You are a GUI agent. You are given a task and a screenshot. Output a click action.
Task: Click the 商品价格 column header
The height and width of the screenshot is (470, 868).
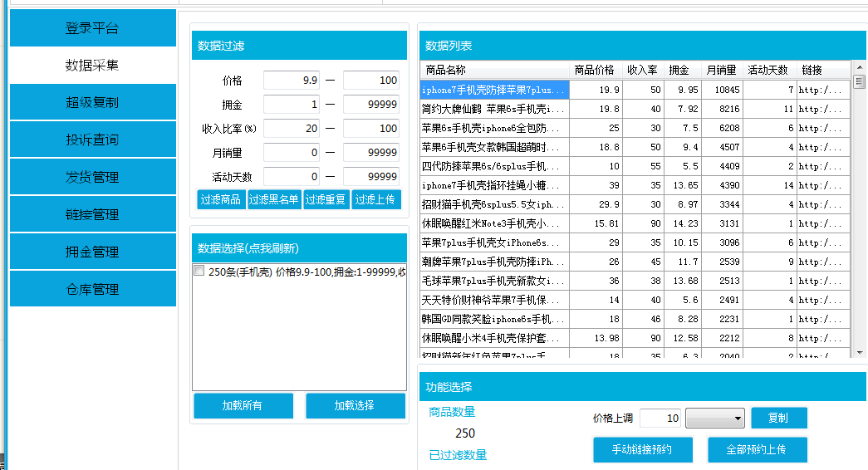click(x=594, y=70)
